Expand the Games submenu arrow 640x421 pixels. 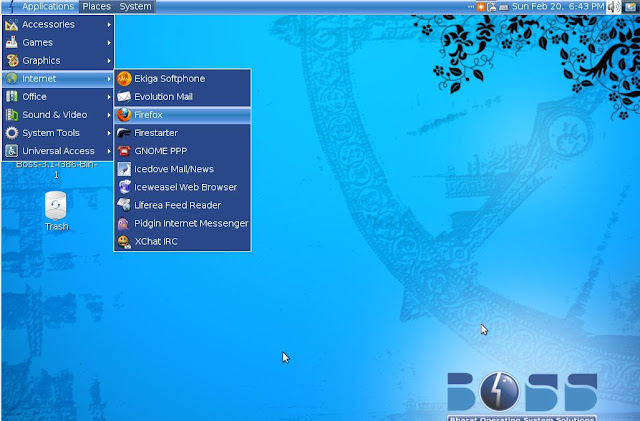point(109,42)
